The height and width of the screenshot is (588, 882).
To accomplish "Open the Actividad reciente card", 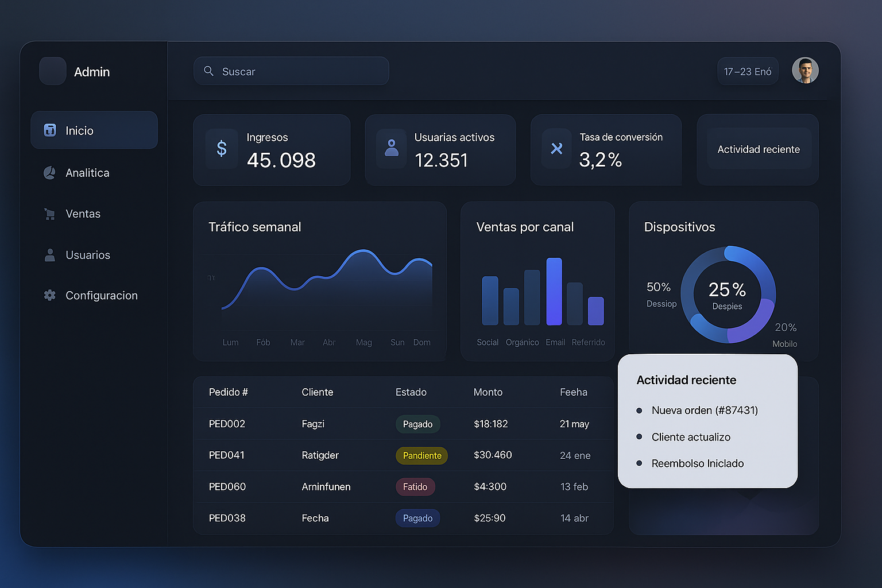I will pos(758,149).
